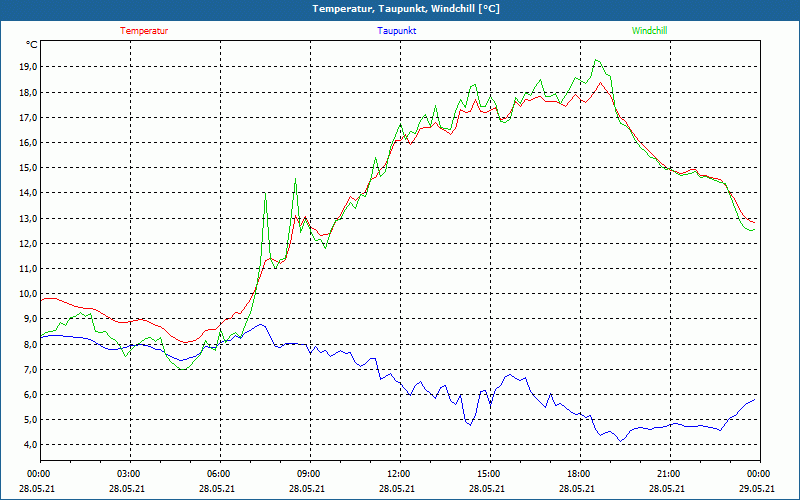The height and width of the screenshot is (500, 800).
Task: Click the 15,0 y-axis label
Action: (x=28, y=167)
